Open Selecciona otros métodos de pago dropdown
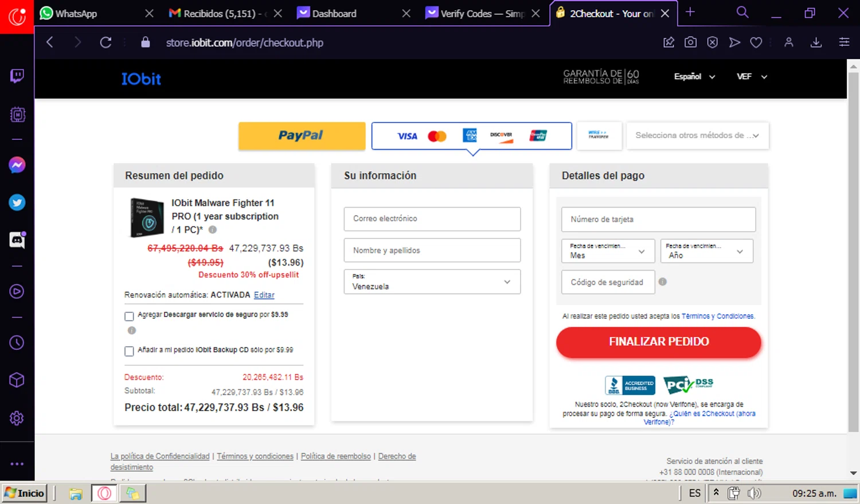 click(697, 136)
